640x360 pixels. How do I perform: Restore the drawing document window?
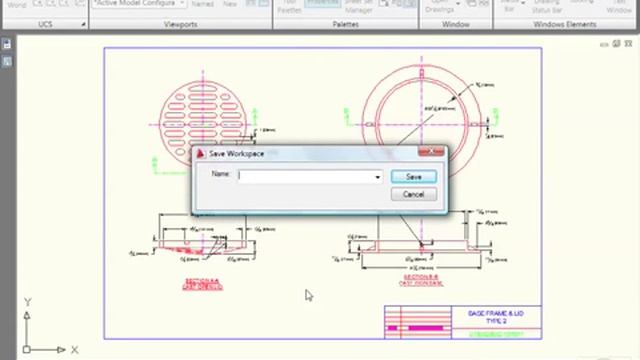(x=616, y=44)
